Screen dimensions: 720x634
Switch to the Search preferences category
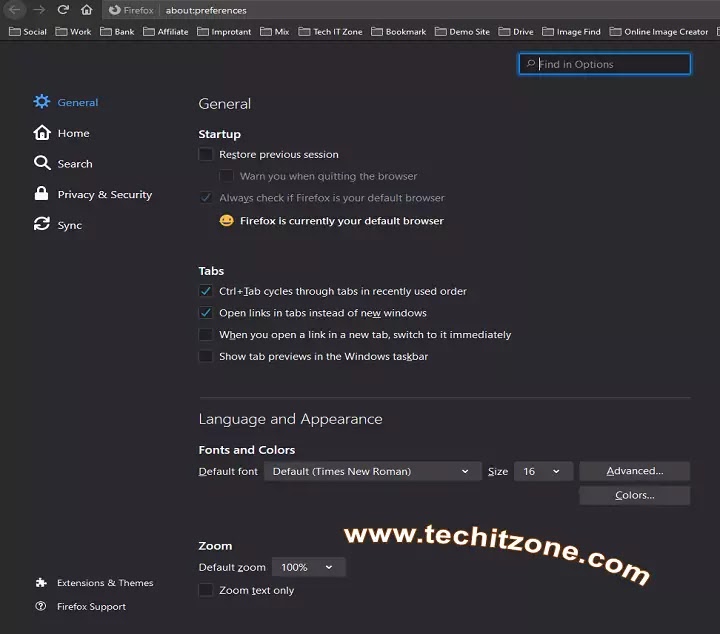(x=75, y=164)
